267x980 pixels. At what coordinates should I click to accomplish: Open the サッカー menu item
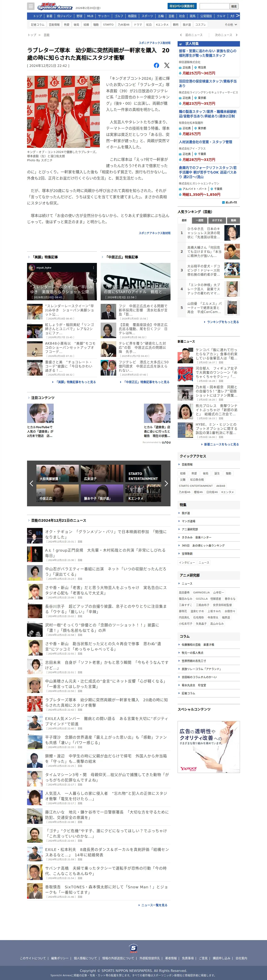(104, 16)
